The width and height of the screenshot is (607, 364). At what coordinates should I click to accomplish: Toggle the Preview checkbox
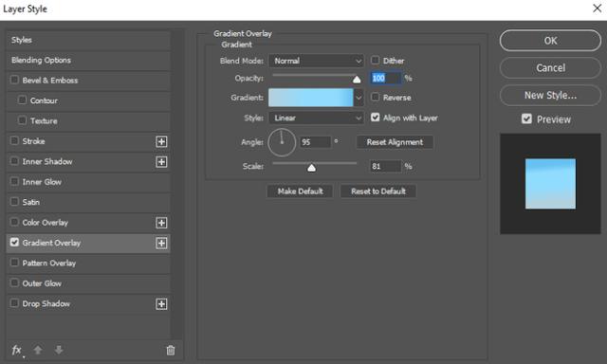pyautogui.click(x=526, y=118)
